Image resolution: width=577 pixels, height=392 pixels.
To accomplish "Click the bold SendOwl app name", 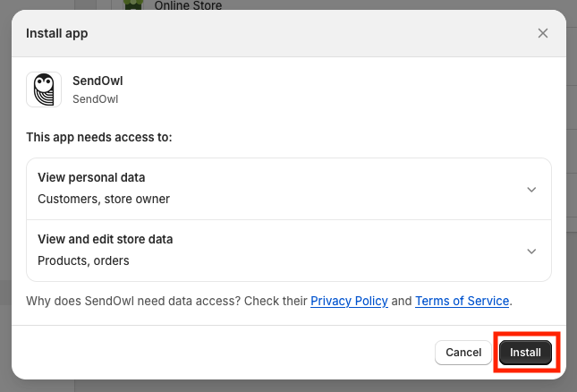I will tap(98, 81).
